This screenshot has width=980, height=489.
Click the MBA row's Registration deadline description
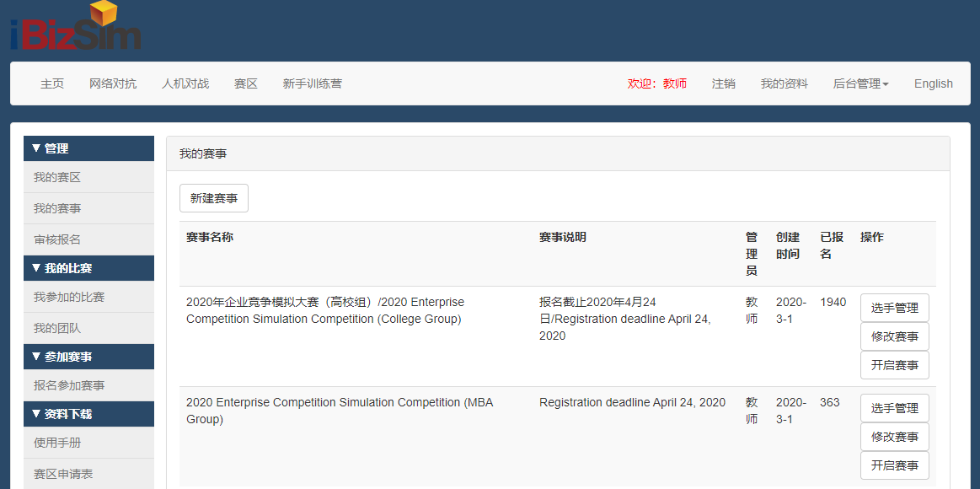(x=633, y=403)
